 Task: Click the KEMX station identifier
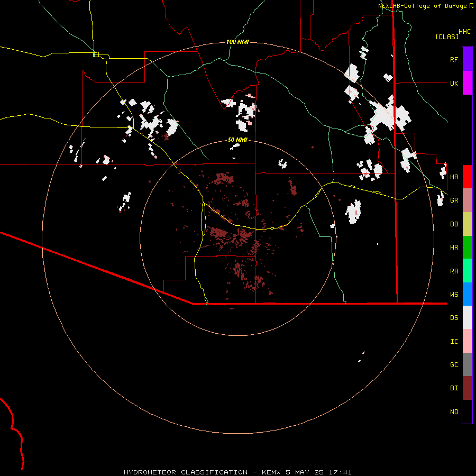point(272,472)
